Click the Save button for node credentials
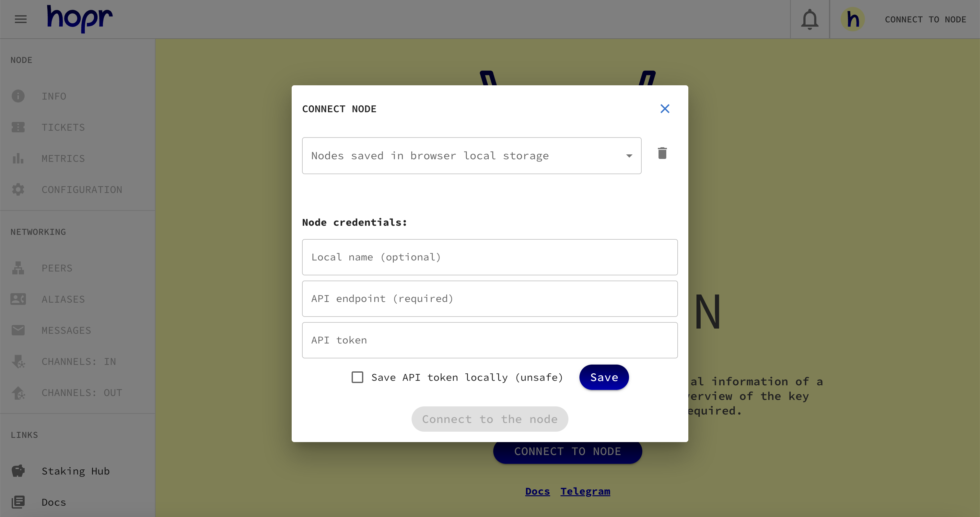Image resolution: width=980 pixels, height=517 pixels. 603,378
